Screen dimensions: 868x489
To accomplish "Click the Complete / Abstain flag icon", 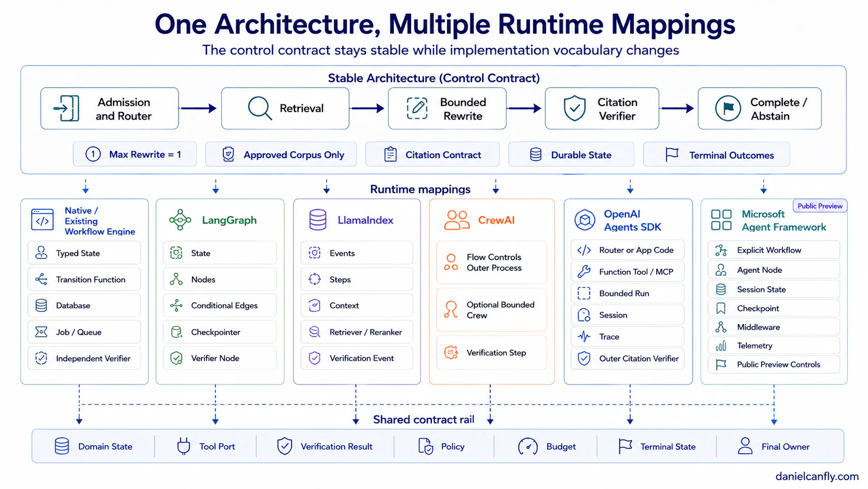I will tap(728, 108).
